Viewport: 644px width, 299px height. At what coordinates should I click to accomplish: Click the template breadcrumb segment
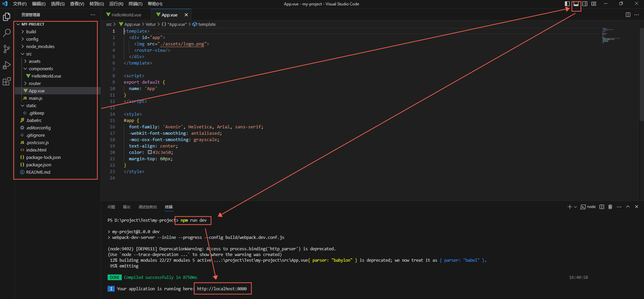click(204, 24)
